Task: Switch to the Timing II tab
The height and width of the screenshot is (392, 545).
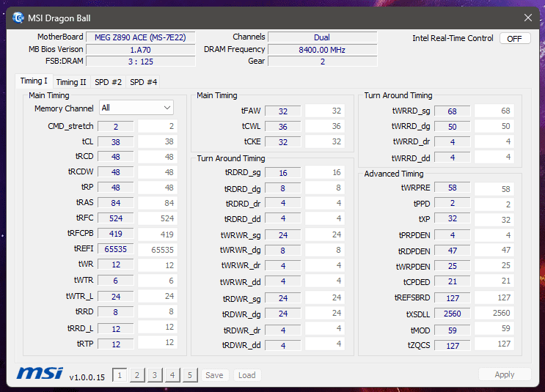Action: [71, 82]
